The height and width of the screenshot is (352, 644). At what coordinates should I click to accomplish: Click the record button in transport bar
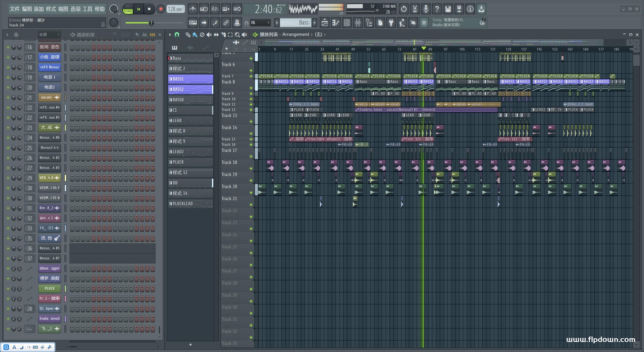pos(161,9)
